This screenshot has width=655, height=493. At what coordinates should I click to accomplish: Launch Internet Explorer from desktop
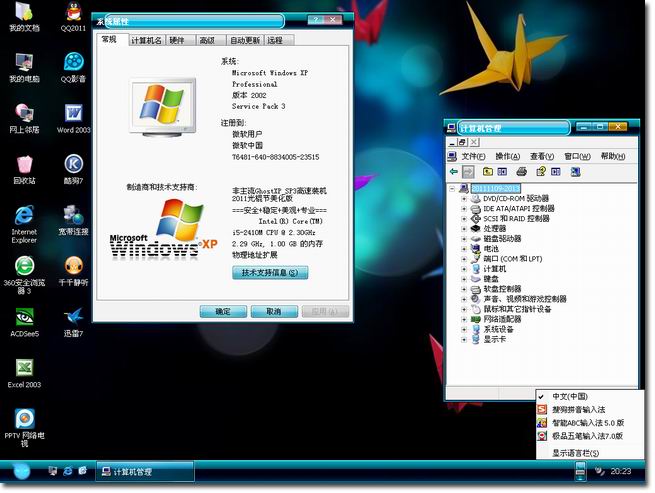[24, 224]
